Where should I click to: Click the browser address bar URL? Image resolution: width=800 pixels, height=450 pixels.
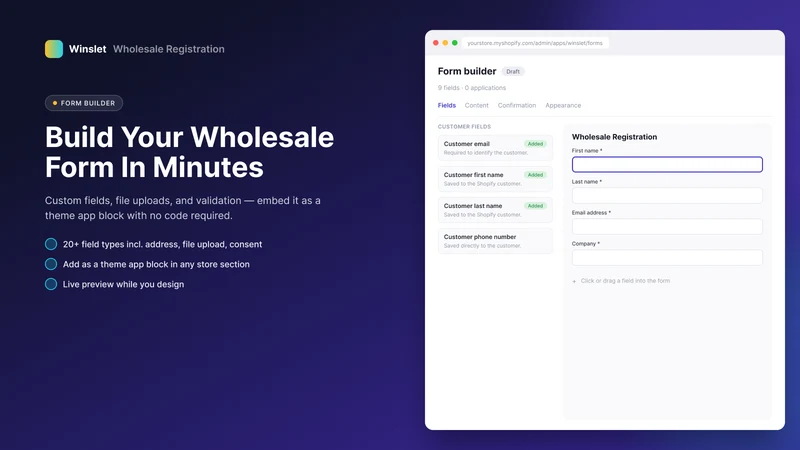pos(535,43)
